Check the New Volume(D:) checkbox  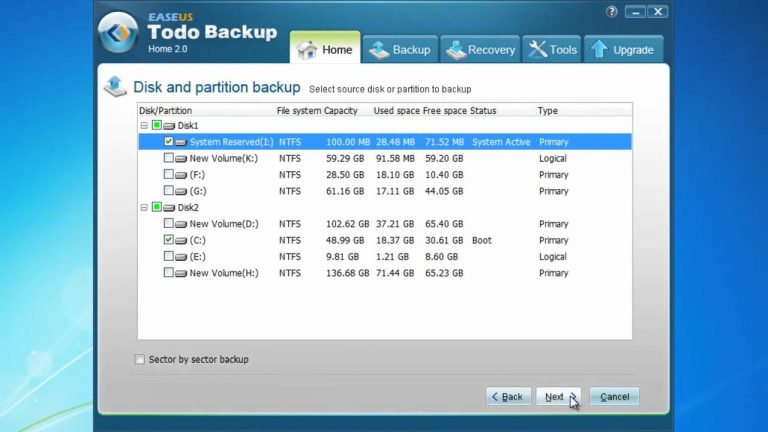pyautogui.click(x=168, y=223)
